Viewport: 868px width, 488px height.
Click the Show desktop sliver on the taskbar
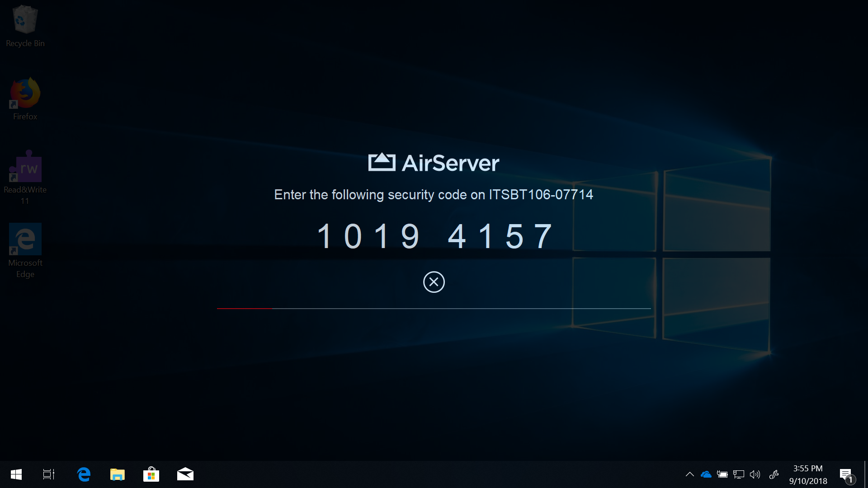click(866, 474)
